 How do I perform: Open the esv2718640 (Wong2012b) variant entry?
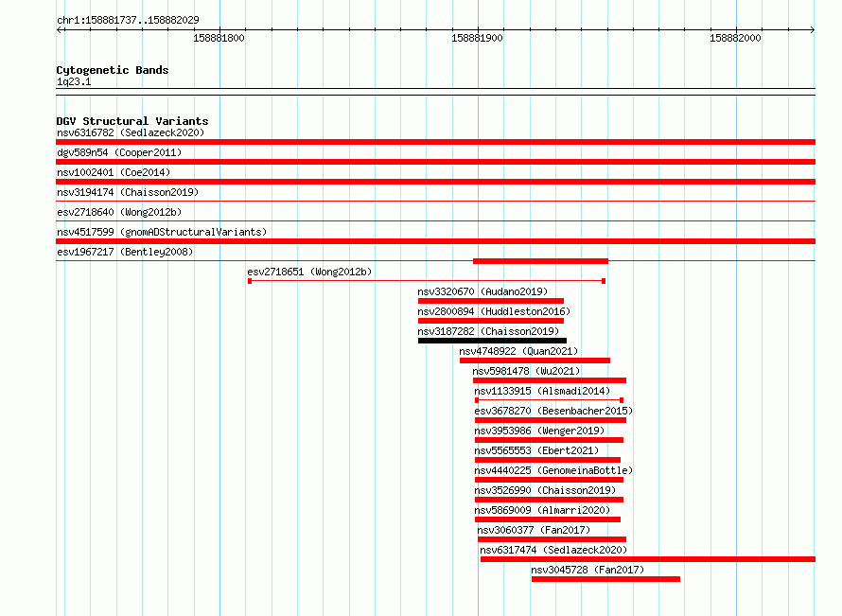coord(119,212)
